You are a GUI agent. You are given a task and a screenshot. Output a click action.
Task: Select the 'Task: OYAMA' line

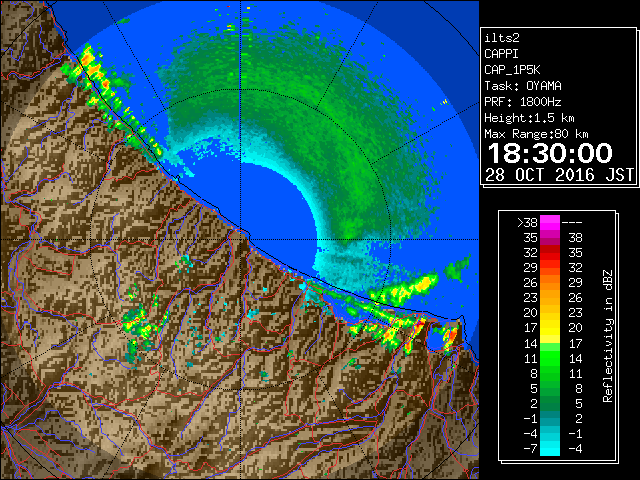click(x=523, y=86)
